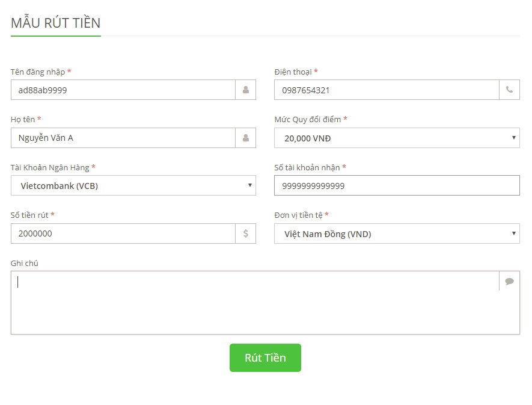The width and height of the screenshot is (532, 405).
Task: Click the MẪU RÚT TIỀN heading
Action: 56,23
